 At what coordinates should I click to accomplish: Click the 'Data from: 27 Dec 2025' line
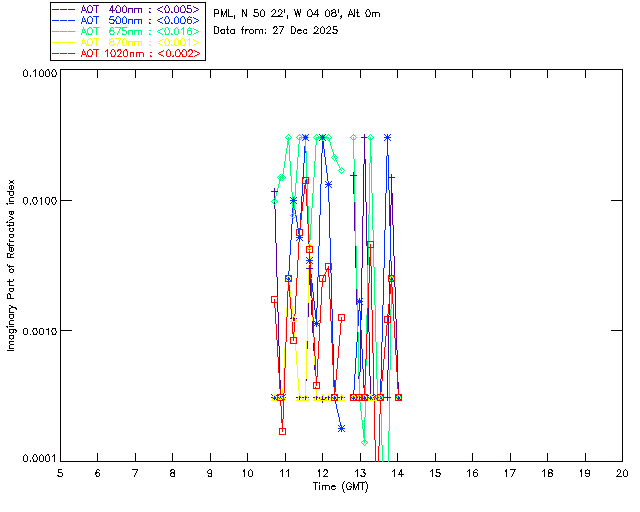pyautogui.click(x=276, y=31)
